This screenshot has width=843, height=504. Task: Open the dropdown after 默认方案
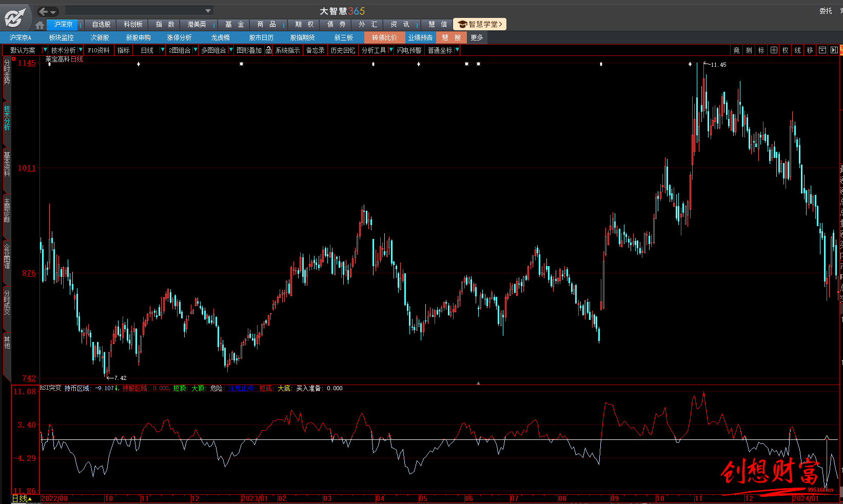[x=45, y=50]
